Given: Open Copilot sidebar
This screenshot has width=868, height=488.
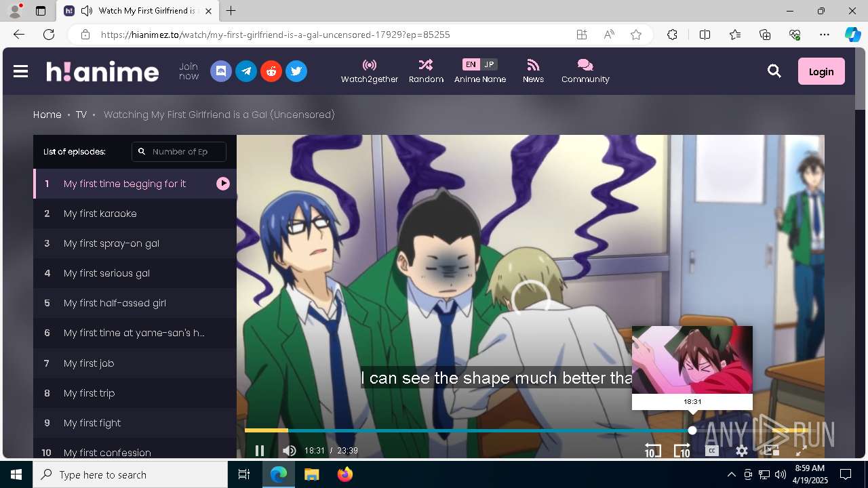Looking at the screenshot, I should pyautogui.click(x=852, y=35).
